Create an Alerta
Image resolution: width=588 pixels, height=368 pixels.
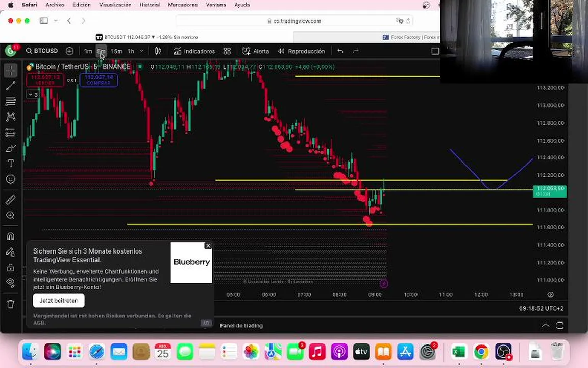pos(256,51)
